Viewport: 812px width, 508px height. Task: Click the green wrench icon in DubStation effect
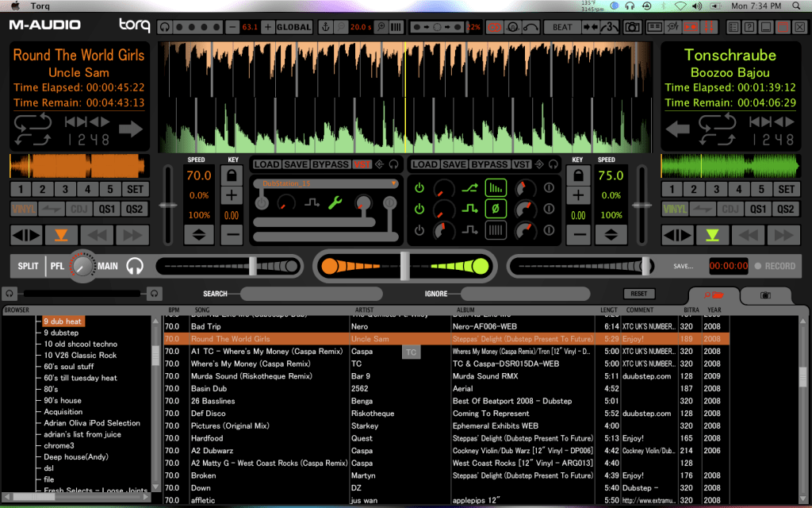click(335, 202)
